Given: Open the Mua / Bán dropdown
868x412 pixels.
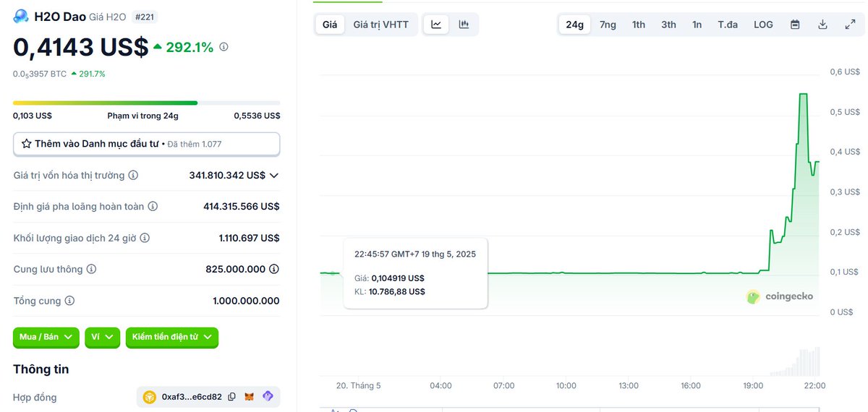Looking at the screenshot, I should 46,337.
